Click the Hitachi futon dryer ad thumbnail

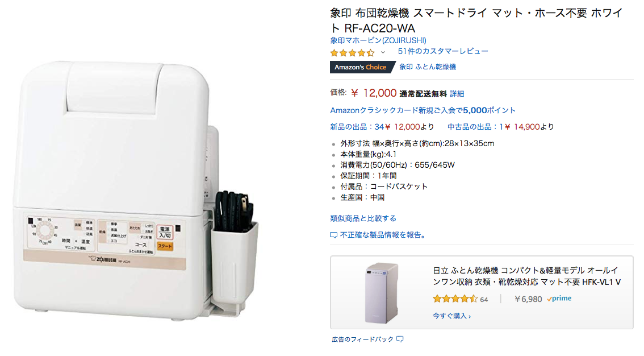pos(382,293)
